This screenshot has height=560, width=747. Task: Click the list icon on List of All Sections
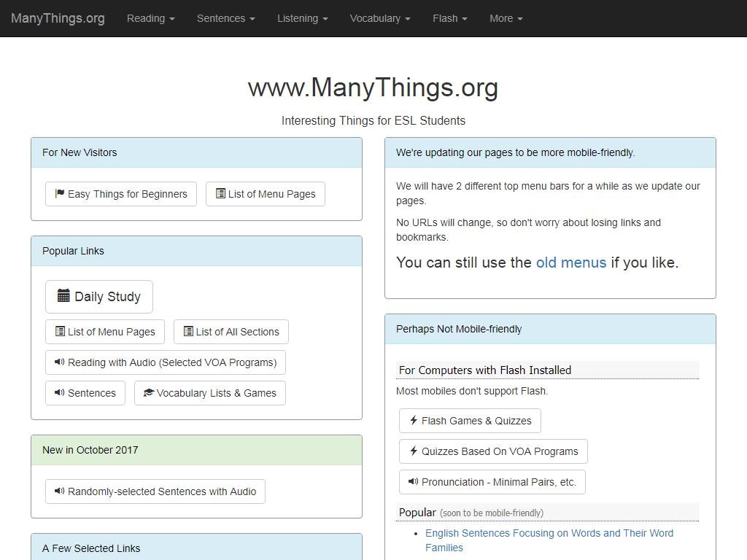coord(188,331)
